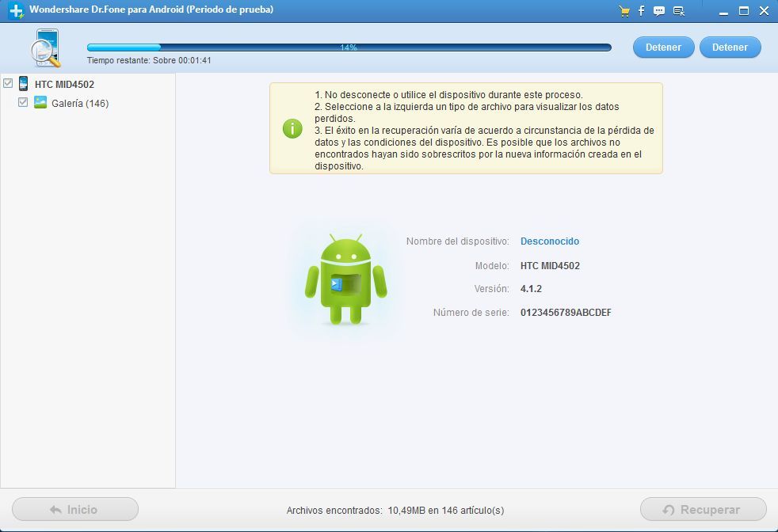Close the Dr.Fone window
This screenshot has height=532, width=778.
(x=764, y=11)
